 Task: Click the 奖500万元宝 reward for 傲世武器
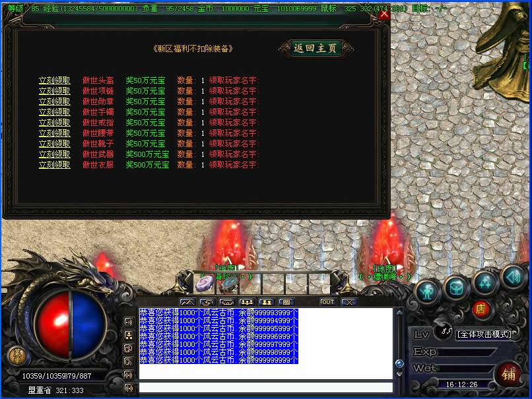[147, 154]
